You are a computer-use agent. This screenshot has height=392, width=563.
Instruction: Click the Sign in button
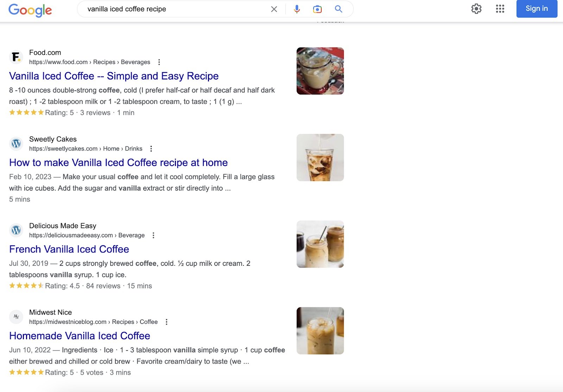[x=537, y=8]
